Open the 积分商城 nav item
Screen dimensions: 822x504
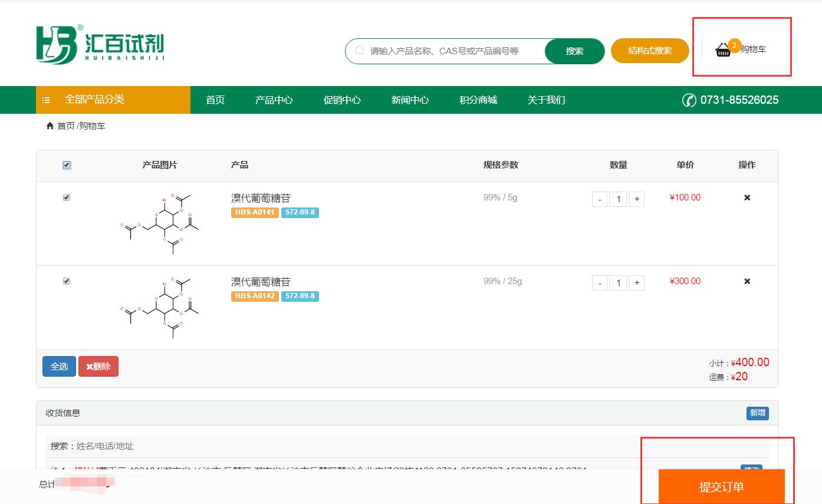pyautogui.click(x=478, y=100)
